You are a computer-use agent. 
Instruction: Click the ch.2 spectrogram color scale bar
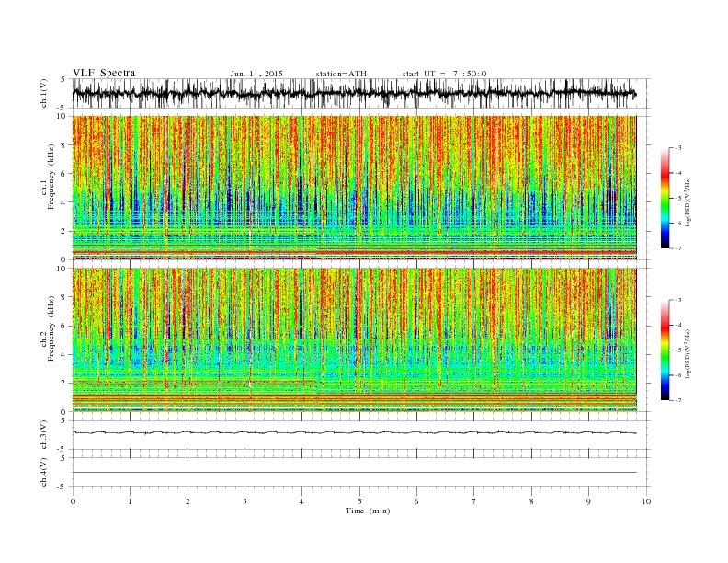665,350
